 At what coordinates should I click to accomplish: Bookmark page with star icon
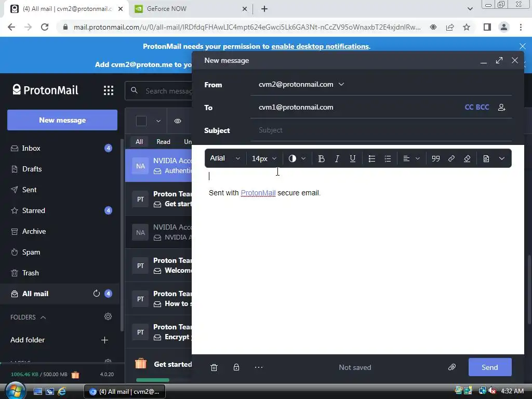coord(467,27)
